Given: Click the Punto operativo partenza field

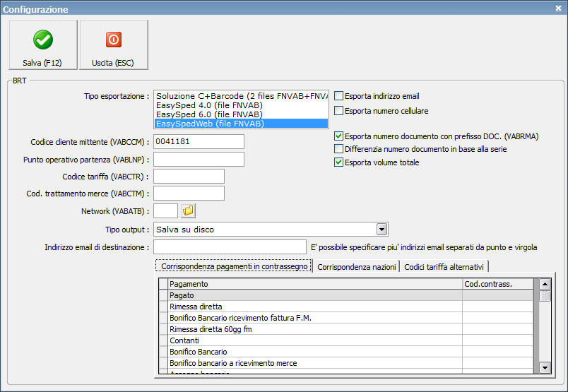Looking at the screenshot, I should (199, 160).
